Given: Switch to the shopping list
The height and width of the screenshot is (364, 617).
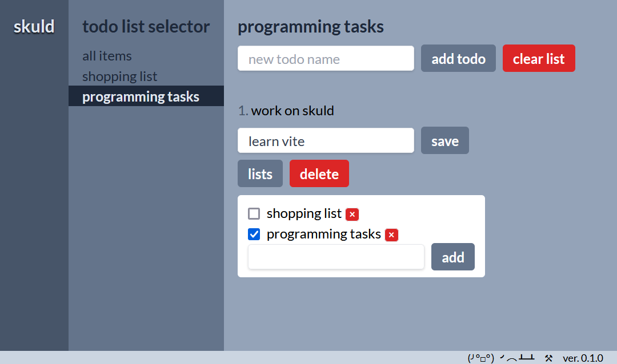Looking at the screenshot, I should (x=119, y=76).
